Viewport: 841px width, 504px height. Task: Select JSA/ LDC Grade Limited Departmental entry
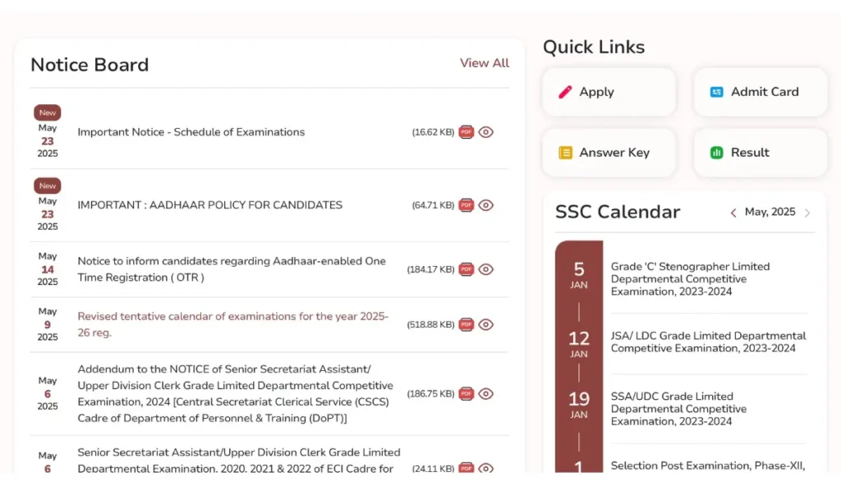click(708, 342)
